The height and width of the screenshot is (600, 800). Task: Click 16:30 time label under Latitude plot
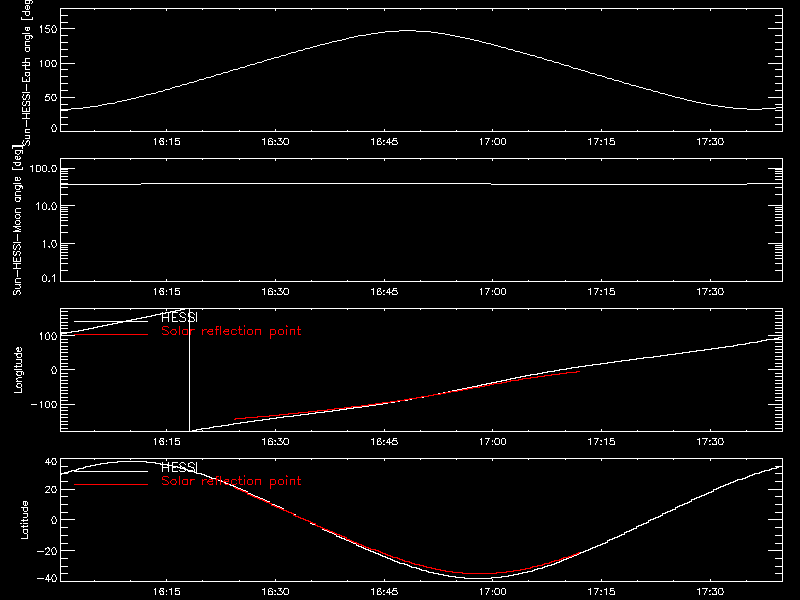click(x=275, y=592)
